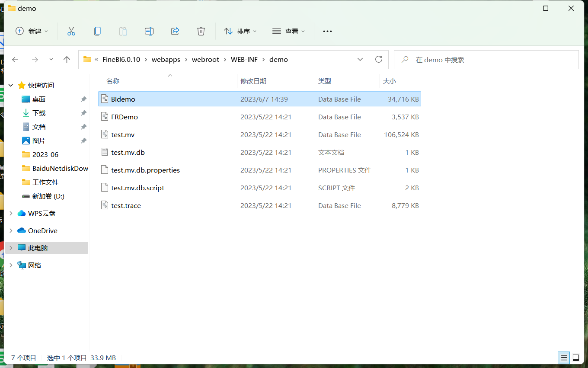588x368 pixels.
Task: Open the 新建 new item dropdown
Action: 32,31
